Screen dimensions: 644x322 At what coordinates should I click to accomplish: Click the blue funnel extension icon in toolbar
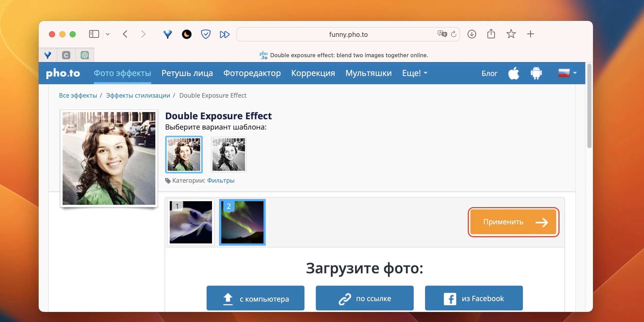(167, 34)
